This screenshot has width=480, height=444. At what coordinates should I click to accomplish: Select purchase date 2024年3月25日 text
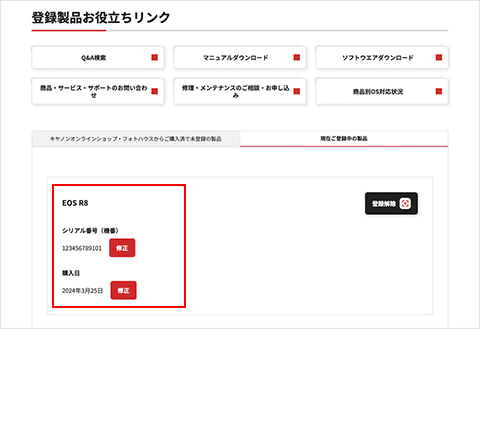coord(83,291)
